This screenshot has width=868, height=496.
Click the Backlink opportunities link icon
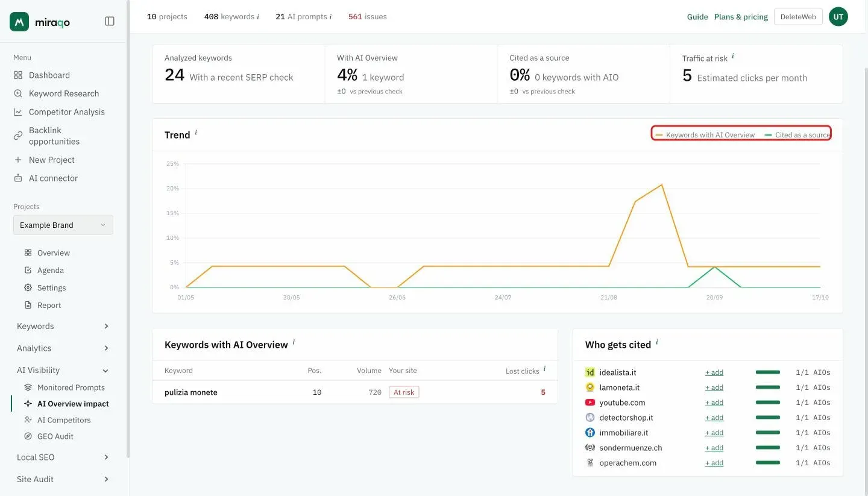(18, 136)
